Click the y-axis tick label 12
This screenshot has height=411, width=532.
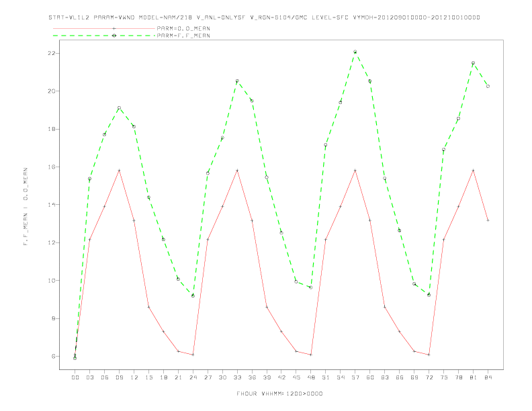(x=52, y=242)
